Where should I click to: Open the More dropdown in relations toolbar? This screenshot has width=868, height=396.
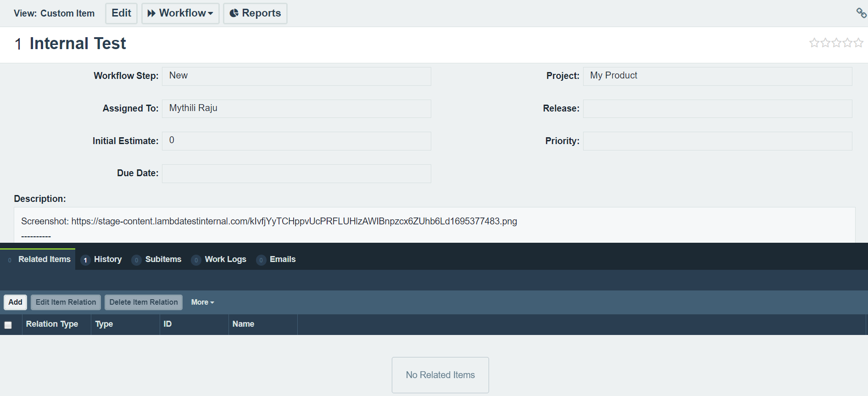point(202,302)
